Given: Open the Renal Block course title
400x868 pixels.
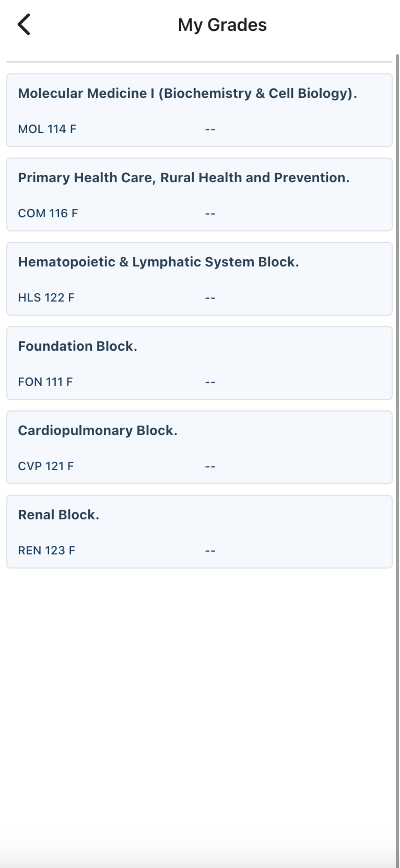Looking at the screenshot, I should [59, 514].
